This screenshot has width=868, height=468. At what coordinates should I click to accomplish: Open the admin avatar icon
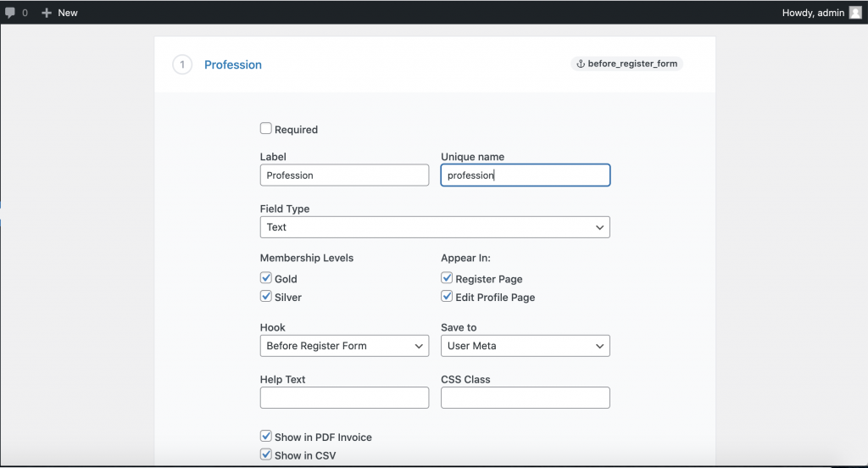855,13
